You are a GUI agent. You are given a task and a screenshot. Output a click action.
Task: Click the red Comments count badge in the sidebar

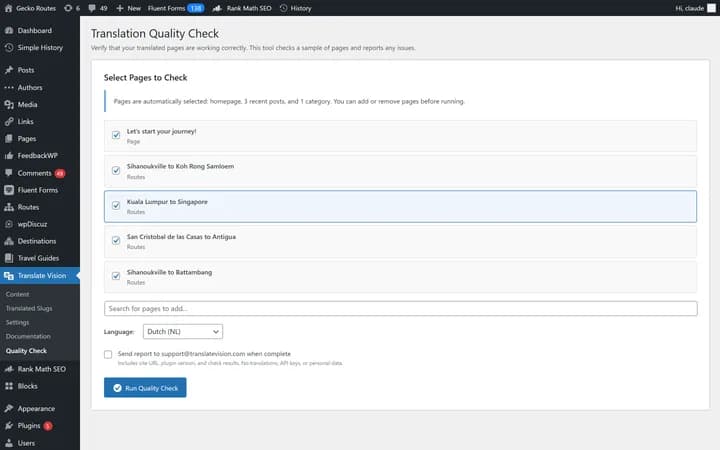pos(60,173)
